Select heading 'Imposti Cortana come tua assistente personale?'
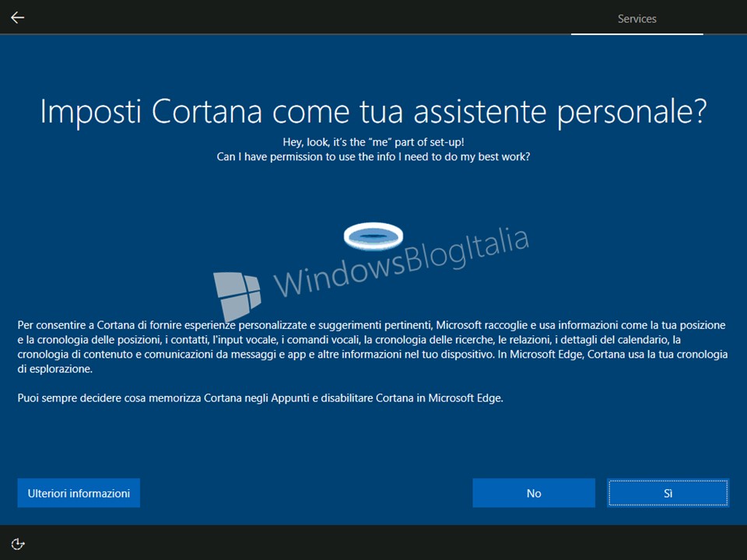The height and width of the screenshot is (560, 747). [373, 112]
